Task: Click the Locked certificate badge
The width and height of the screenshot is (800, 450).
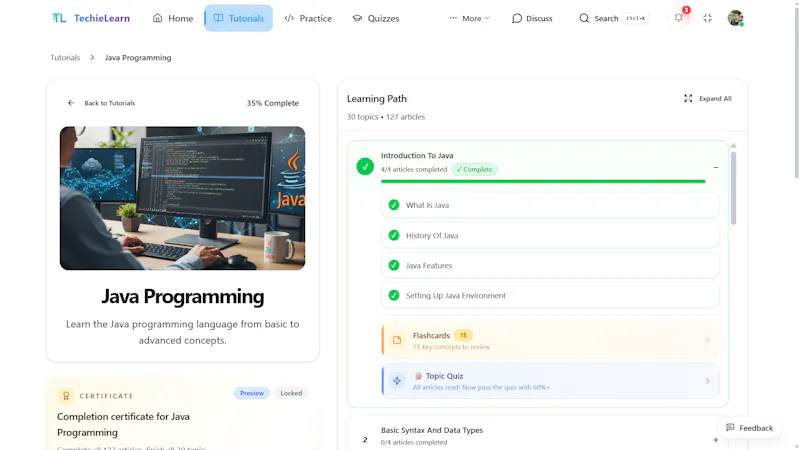Action: (x=291, y=393)
